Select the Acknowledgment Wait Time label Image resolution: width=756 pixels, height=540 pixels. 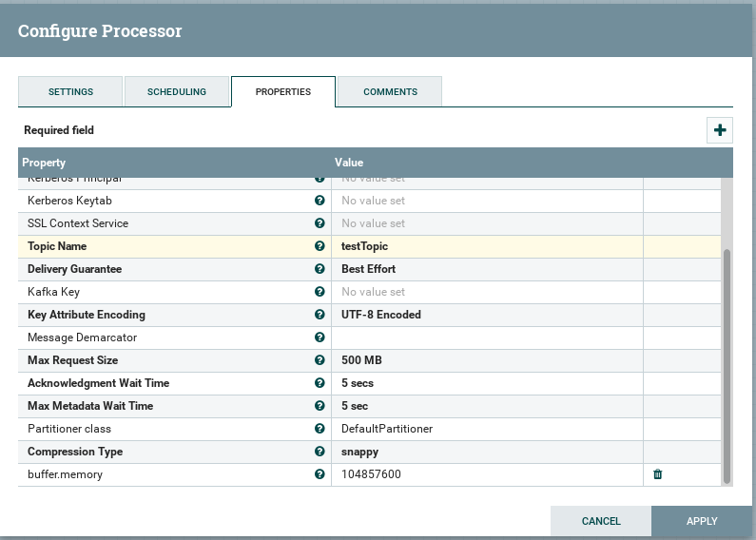[98, 383]
